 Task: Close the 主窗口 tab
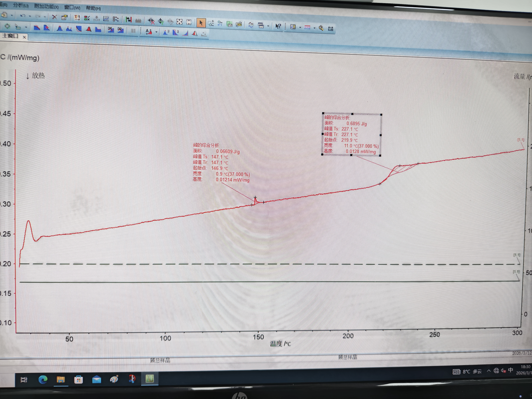click(x=24, y=37)
